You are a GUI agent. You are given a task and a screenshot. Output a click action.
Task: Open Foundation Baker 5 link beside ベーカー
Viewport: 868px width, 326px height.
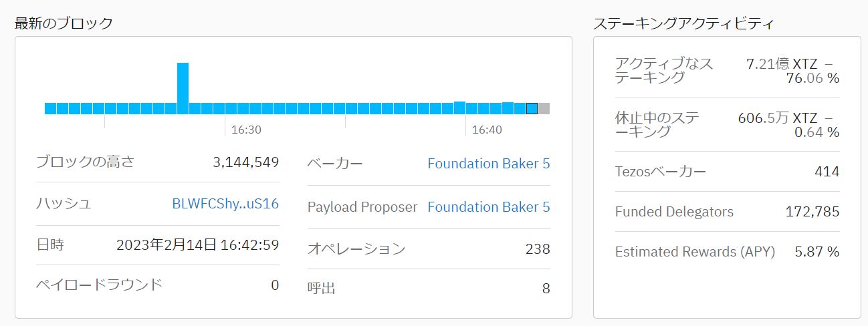[488, 164]
